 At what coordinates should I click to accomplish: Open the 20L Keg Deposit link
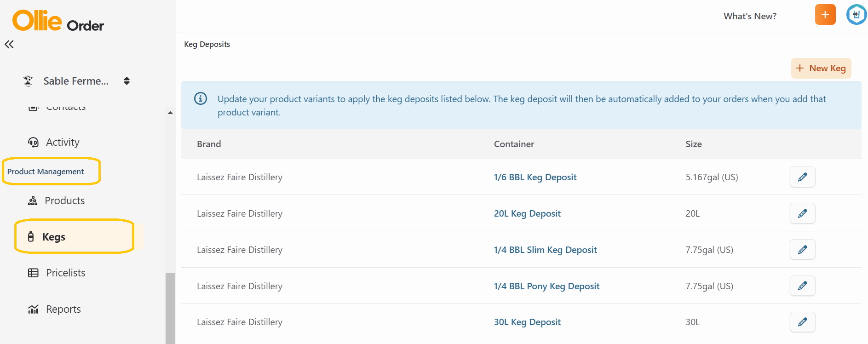527,213
